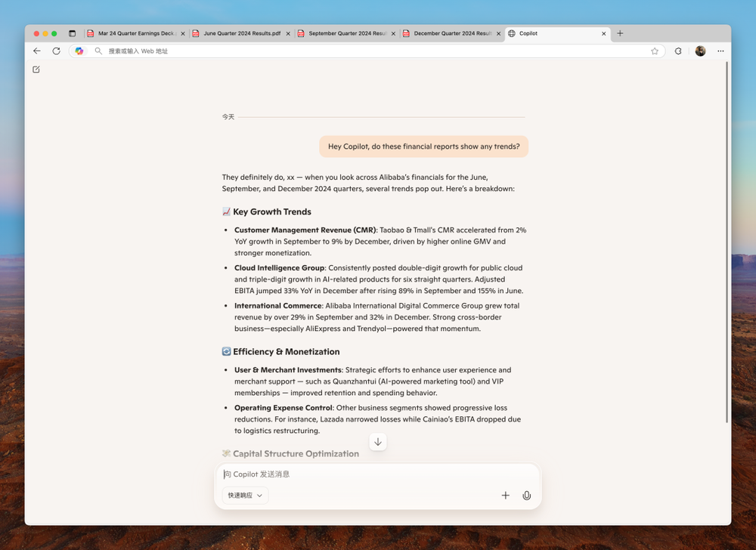Click the vertical page scrollbar

pos(727,243)
